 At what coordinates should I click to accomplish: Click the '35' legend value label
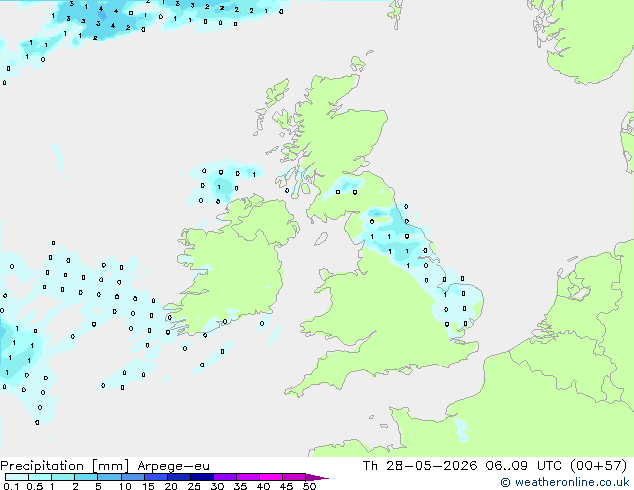tap(240, 486)
